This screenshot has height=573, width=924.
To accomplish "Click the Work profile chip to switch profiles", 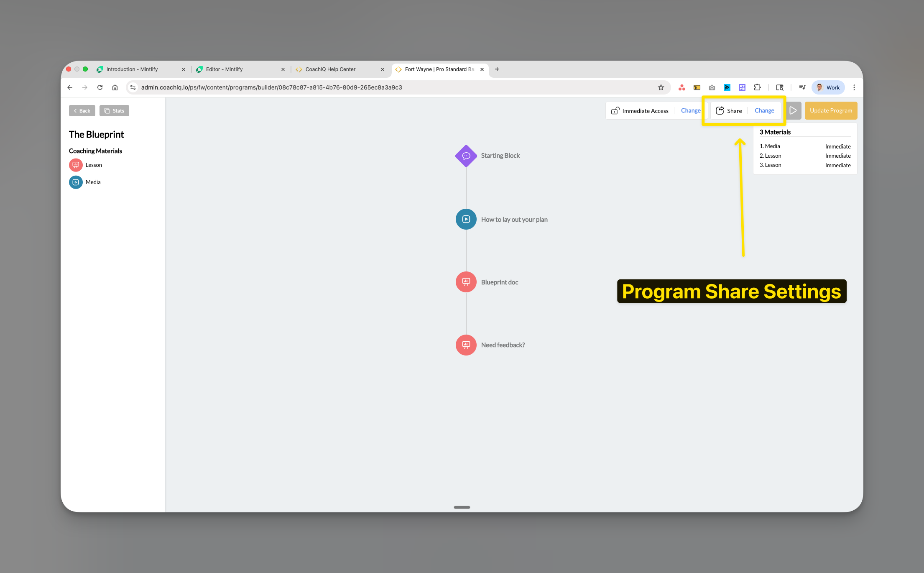I will click(x=828, y=87).
